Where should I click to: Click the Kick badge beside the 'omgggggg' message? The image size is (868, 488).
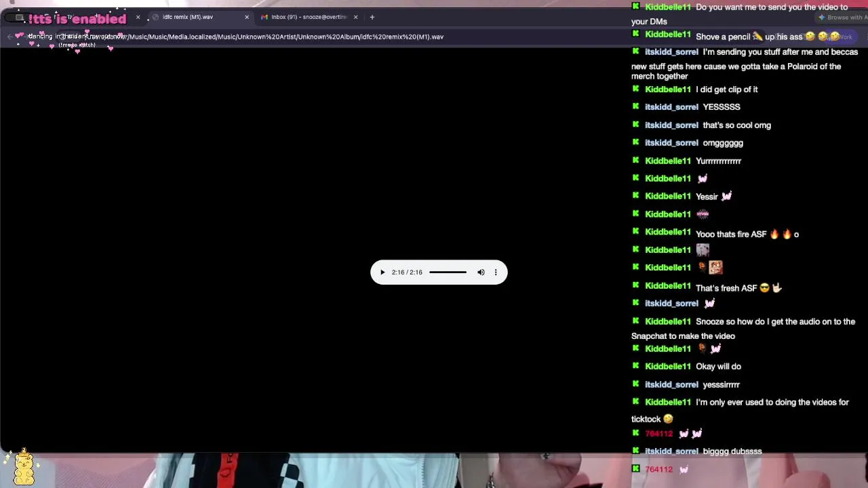[635, 142]
